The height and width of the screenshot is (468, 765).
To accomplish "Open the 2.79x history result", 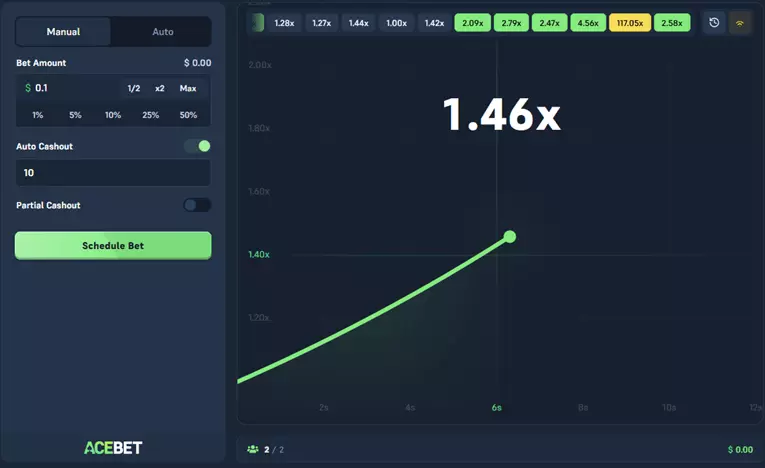I will pyautogui.click(x=511, y=23).
